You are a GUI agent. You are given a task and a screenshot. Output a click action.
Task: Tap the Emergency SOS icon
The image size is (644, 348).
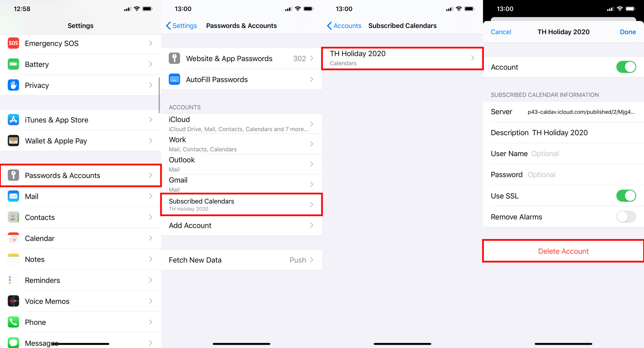pos(13,43)
